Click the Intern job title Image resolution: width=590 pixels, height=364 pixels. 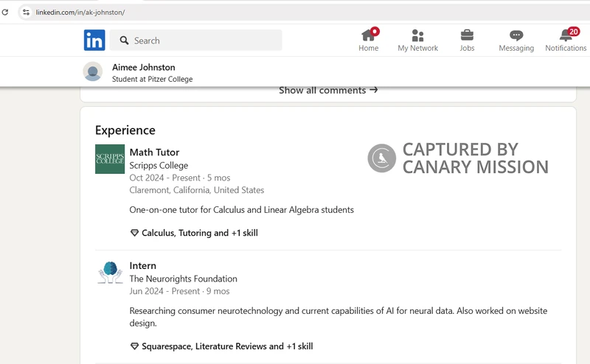142,265
